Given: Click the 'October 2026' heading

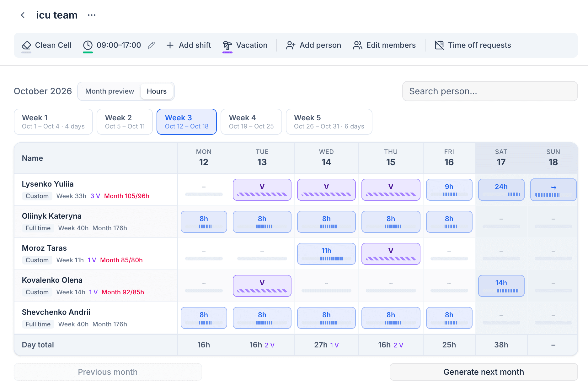Looking at the screenshot, I should pyautogui.click(x=43, y=91).
